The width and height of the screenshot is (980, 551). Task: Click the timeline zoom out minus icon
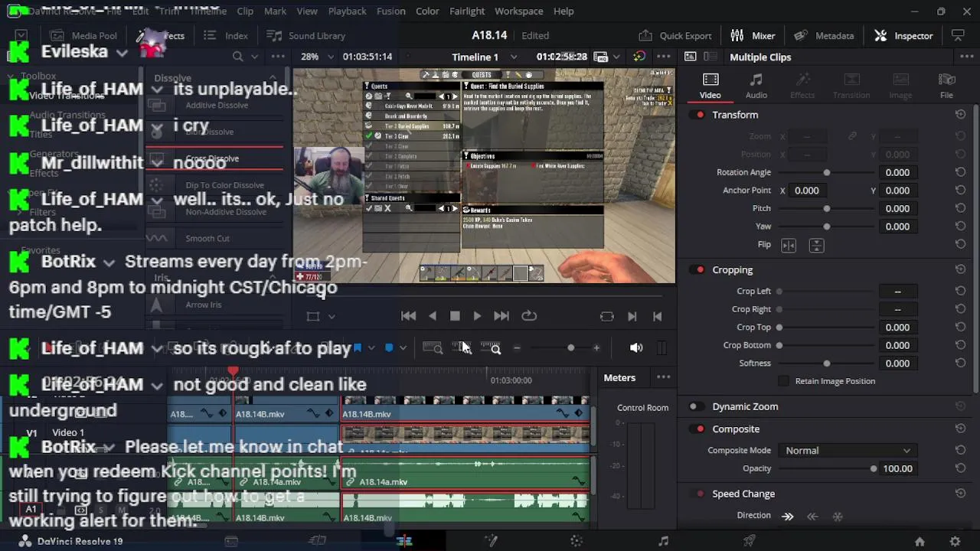pos(517,347)
